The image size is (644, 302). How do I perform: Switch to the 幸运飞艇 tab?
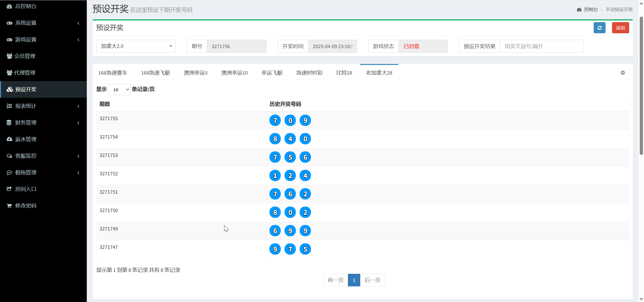tap(272, 73)
